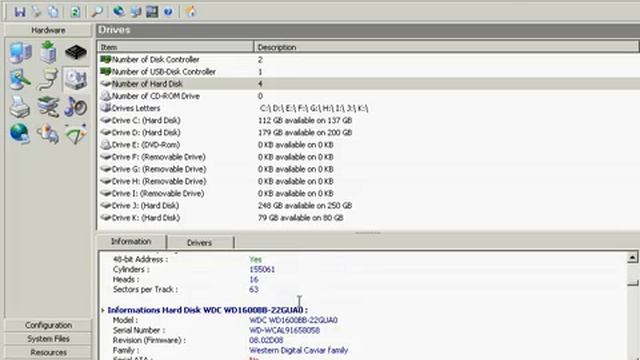
Task: Select the Number of Hard Disk row
Action: click(x=369, y=84)
